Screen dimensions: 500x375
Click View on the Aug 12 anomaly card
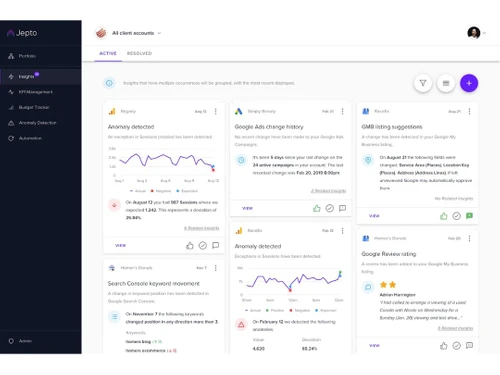pyautogui.click(x=120, y=246)
